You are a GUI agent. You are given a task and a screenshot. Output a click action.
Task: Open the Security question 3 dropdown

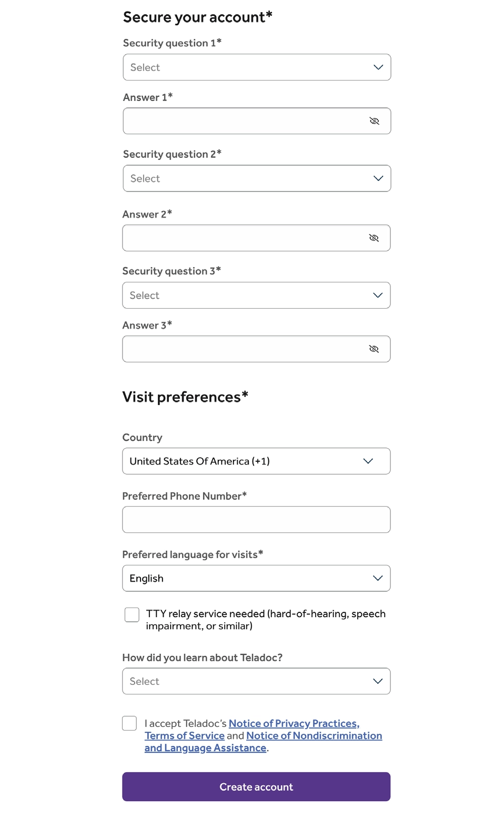tap(256, 295)
